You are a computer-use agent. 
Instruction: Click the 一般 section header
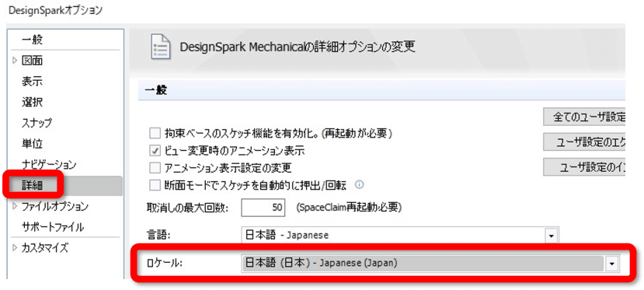tap(381, 90)
